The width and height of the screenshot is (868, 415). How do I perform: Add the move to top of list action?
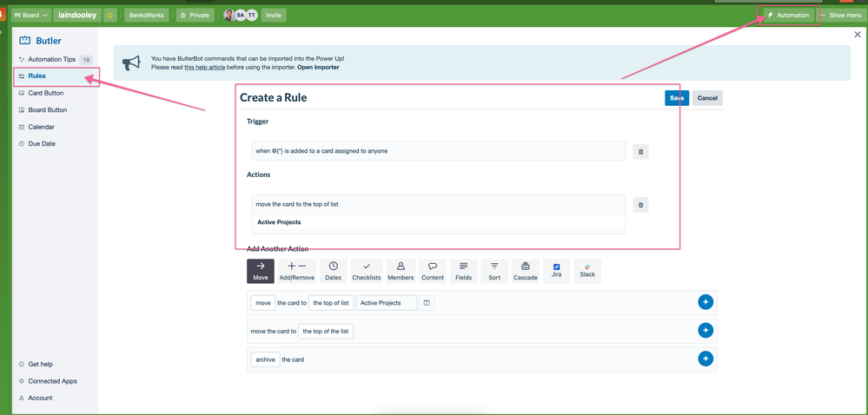[x=706, y=330]
